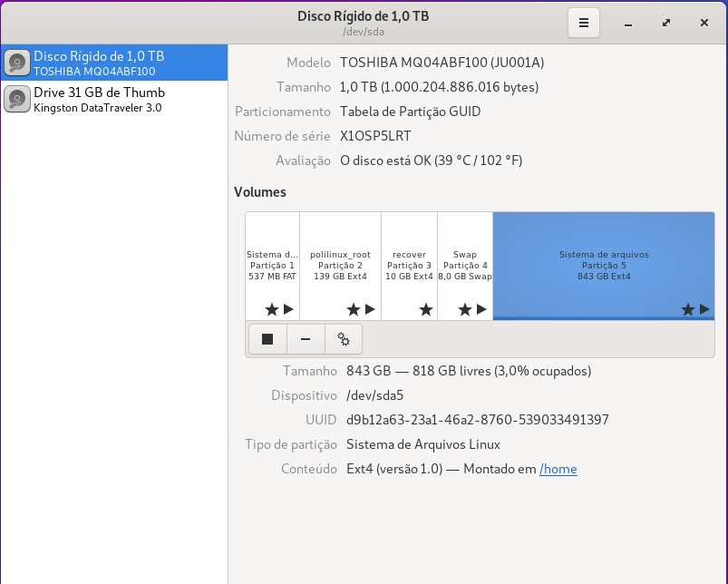Select the Sistema d... Partição 1 volume
This screenshot has width=728, height=584.
[x=273, y=266]
